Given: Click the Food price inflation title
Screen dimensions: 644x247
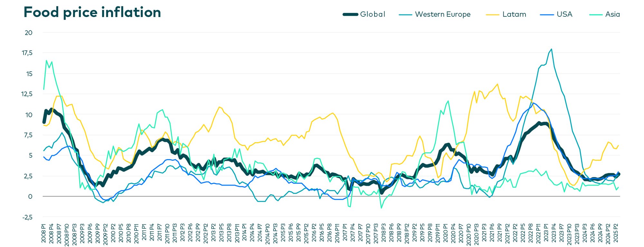Looking at the screenshot, I should 92,13.
